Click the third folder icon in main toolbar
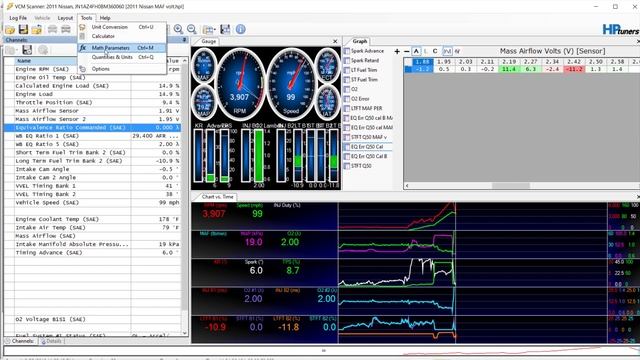This screenshot has width=640, height=360. tap(37, 29)
